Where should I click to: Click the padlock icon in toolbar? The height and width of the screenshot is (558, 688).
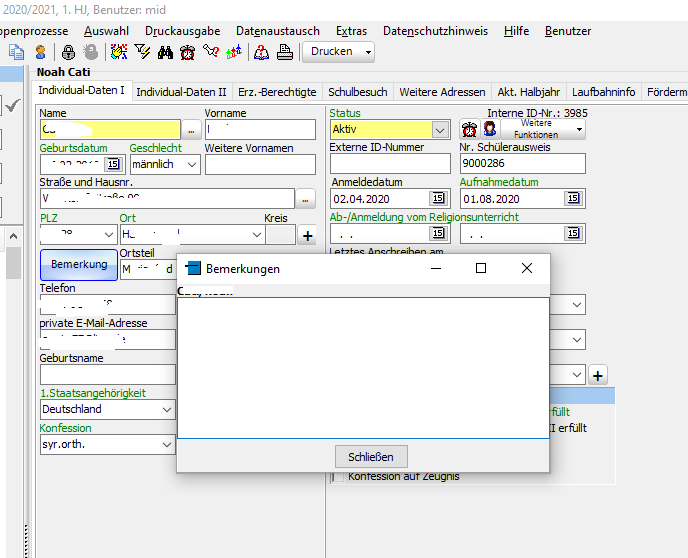pos(69,52)
